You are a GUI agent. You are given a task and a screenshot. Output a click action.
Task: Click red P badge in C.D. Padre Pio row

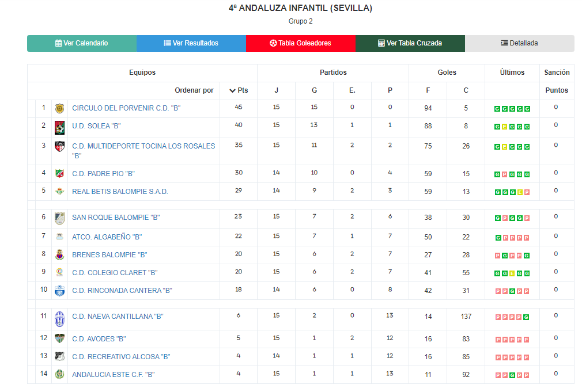(x=504, y=174)
